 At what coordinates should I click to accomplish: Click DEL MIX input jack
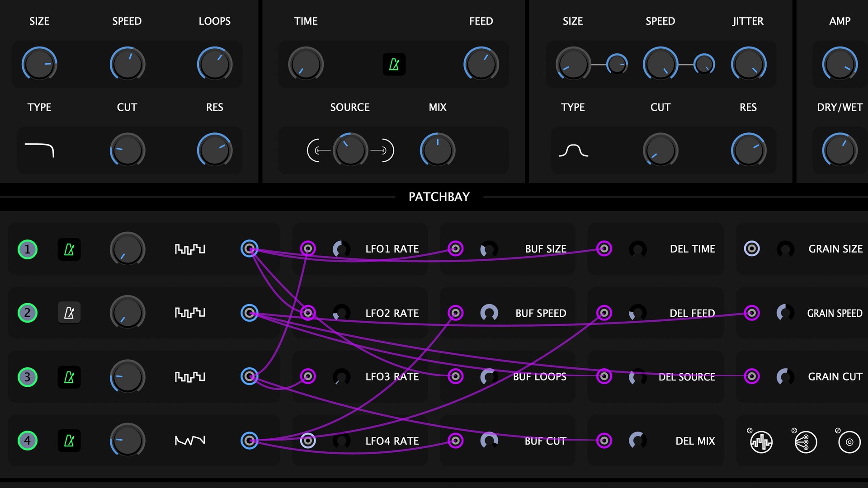(x=604, y=441)
